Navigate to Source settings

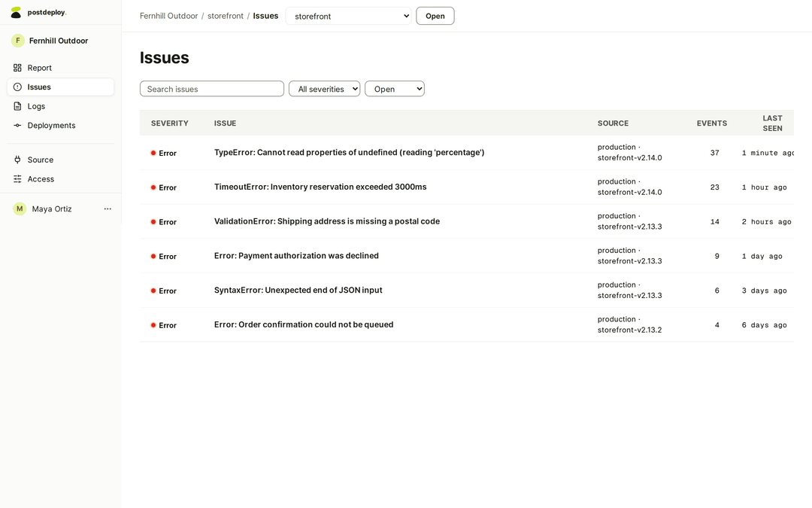click(61, 160)
